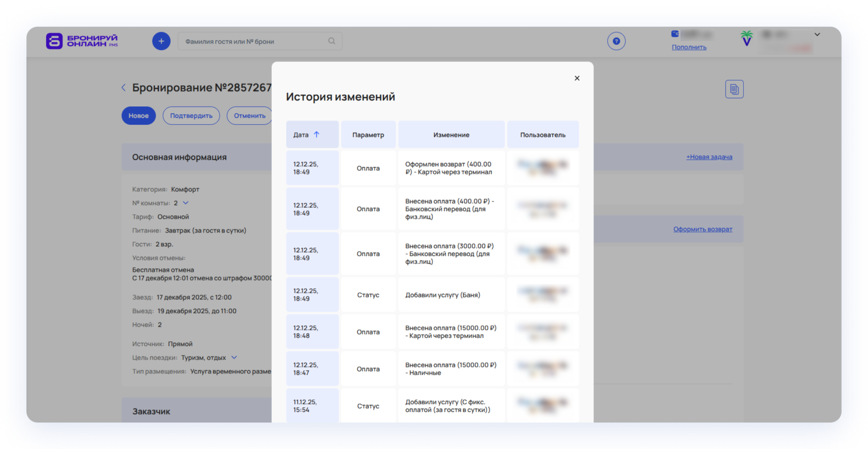Click the Параметр column header
This screenshot has height=449, width=868.
point(368,135)
